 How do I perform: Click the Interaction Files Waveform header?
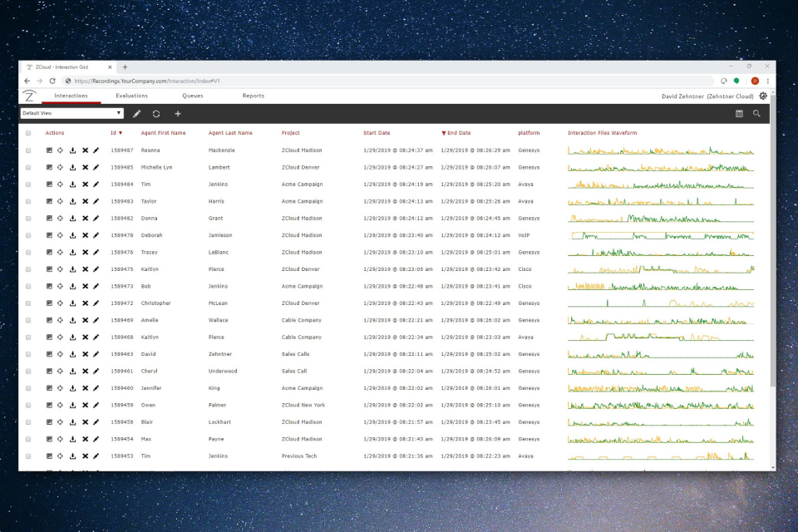tap(602, 133)
